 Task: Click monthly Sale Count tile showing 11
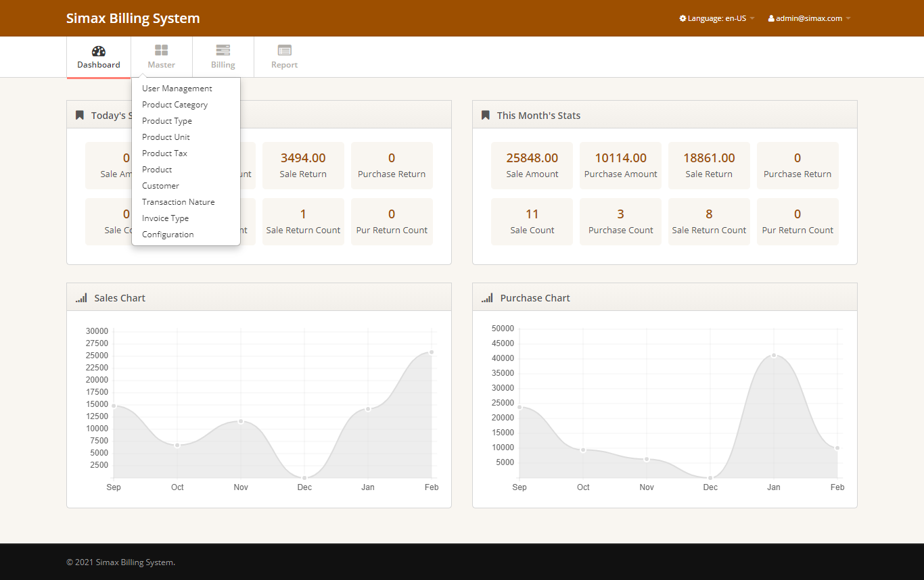click(x=532, y=222)
